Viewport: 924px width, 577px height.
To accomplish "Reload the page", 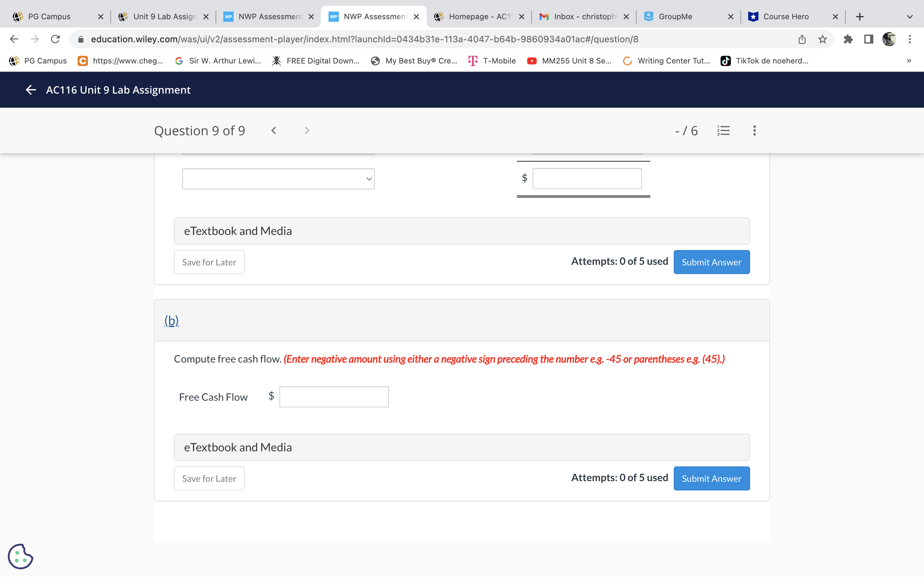I will pos(56,39).
